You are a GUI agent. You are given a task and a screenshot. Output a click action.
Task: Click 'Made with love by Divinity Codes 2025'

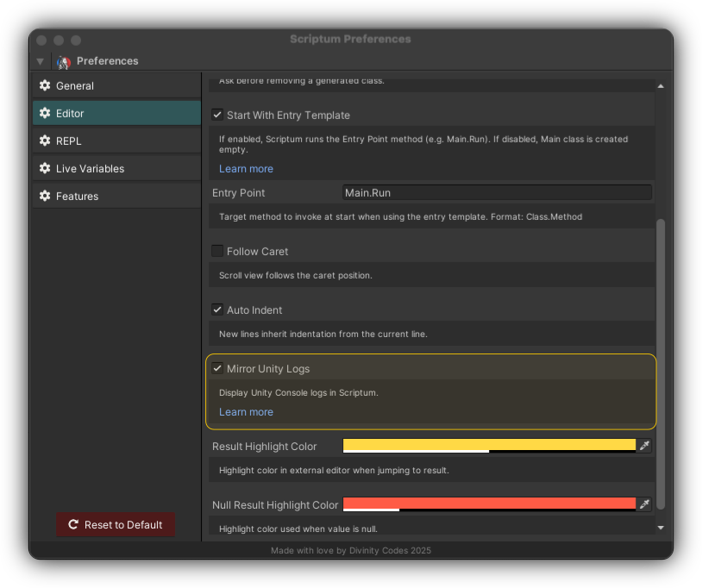click(351, 550)
